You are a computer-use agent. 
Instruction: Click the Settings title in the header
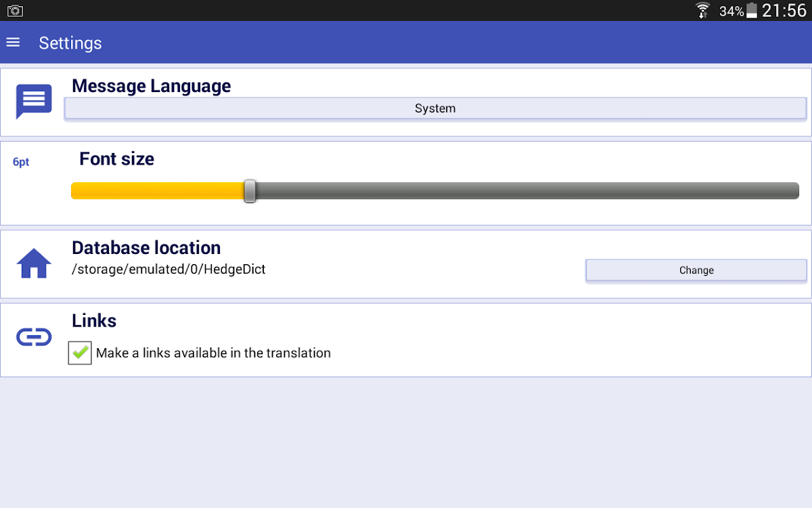click(x=70, y=43)
